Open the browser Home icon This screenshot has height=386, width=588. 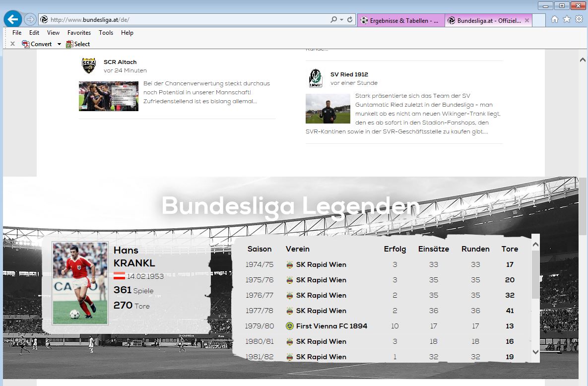(x=555, y=19)
